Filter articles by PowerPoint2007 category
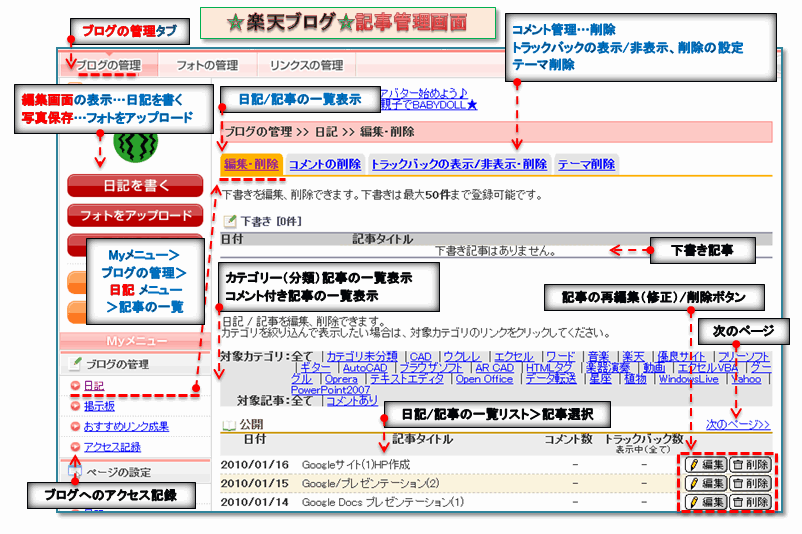The height and width of the screenshot is (534, 802). point(330,390)
